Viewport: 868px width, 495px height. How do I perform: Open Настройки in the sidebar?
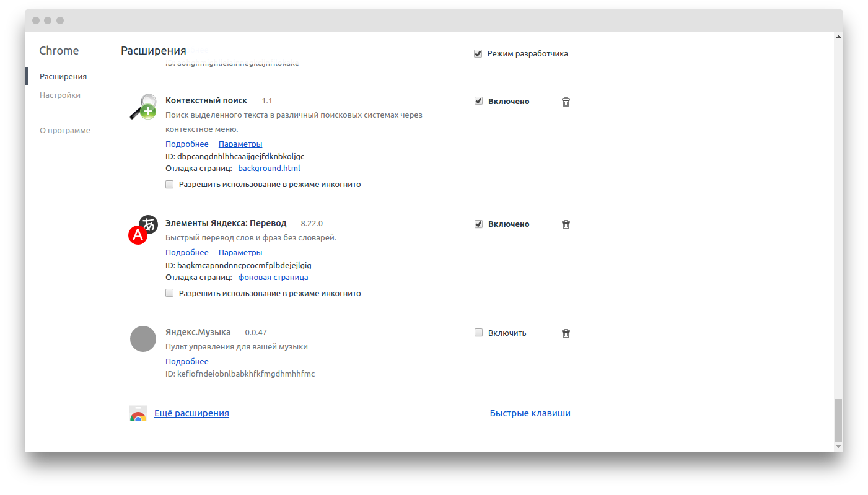[60, 95]
